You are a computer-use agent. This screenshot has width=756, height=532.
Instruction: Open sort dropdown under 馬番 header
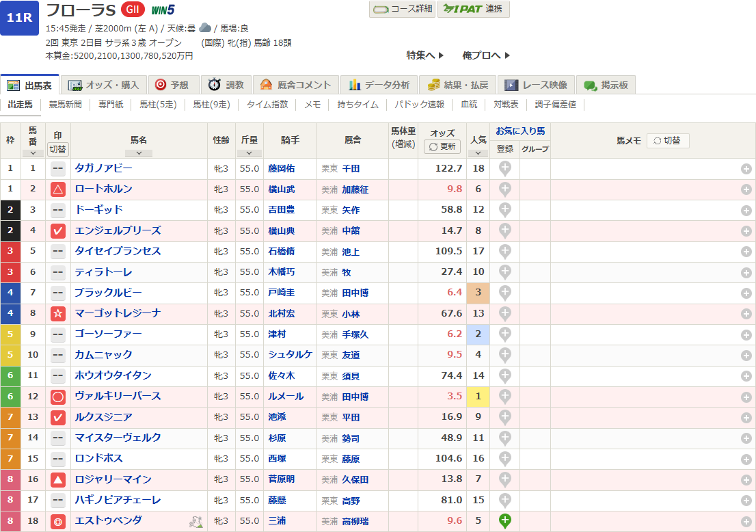[x=33, y=153]
